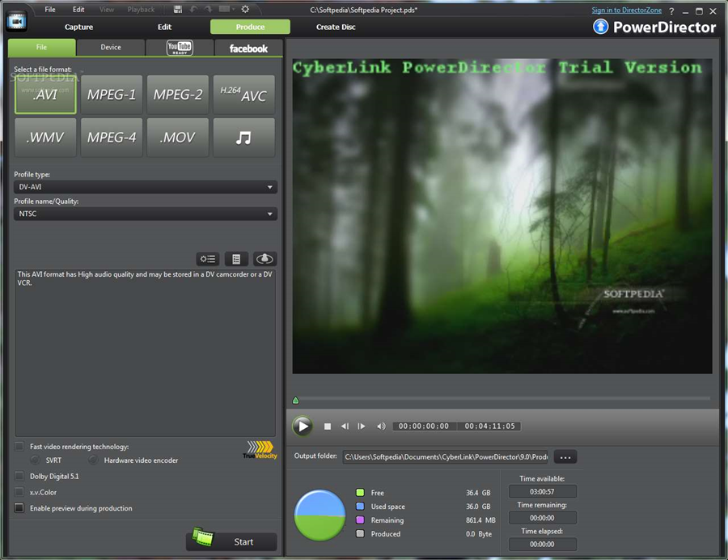Pick the H.264 AVC format
The image size is (728, 560).
(243, 94)
